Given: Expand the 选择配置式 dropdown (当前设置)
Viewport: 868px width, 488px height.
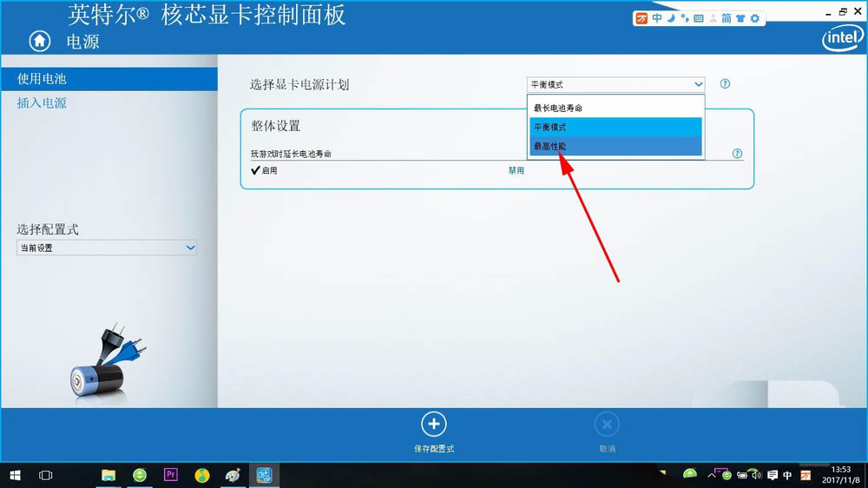Looking at the screenshot, I should pos(106,247).
